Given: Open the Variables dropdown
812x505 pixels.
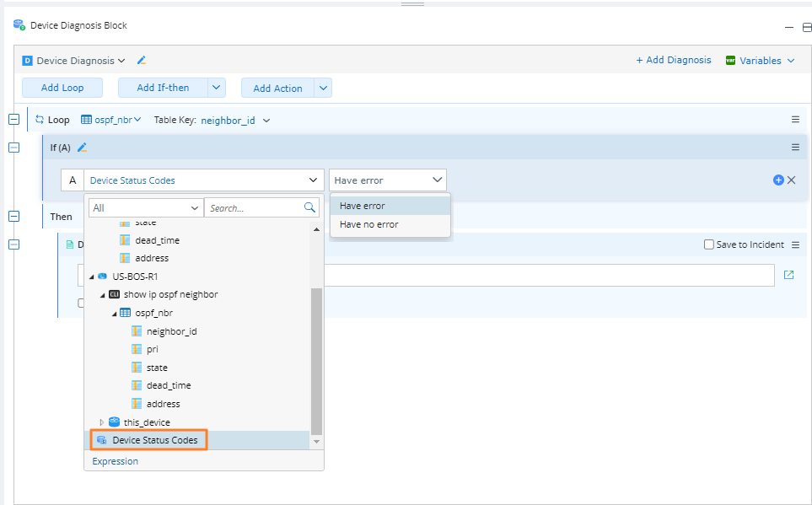Looking at the screenshot, I should click(x=760, y=61).
